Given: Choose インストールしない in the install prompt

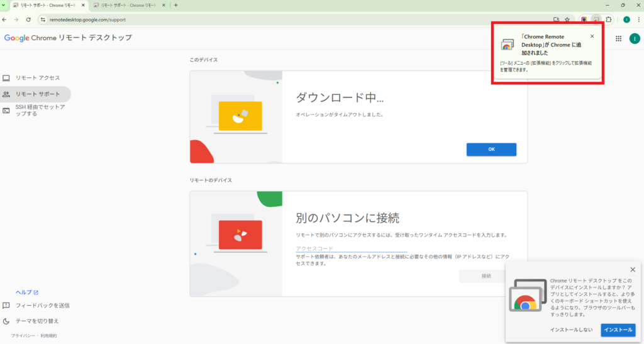Looking at the screenshot, I should point(571,330).
